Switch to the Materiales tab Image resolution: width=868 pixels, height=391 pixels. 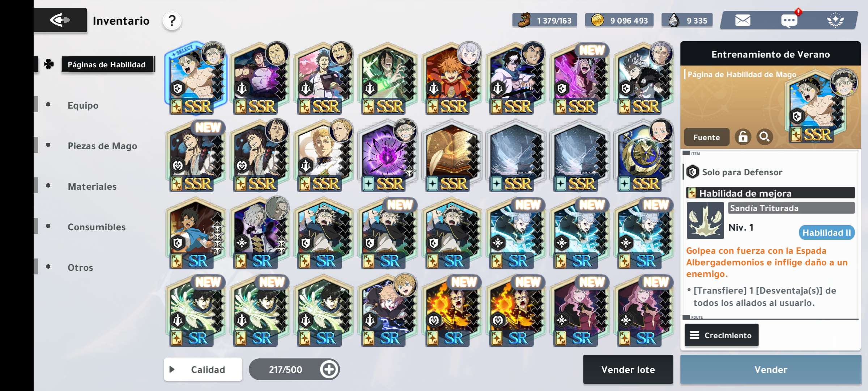point(92,186)
